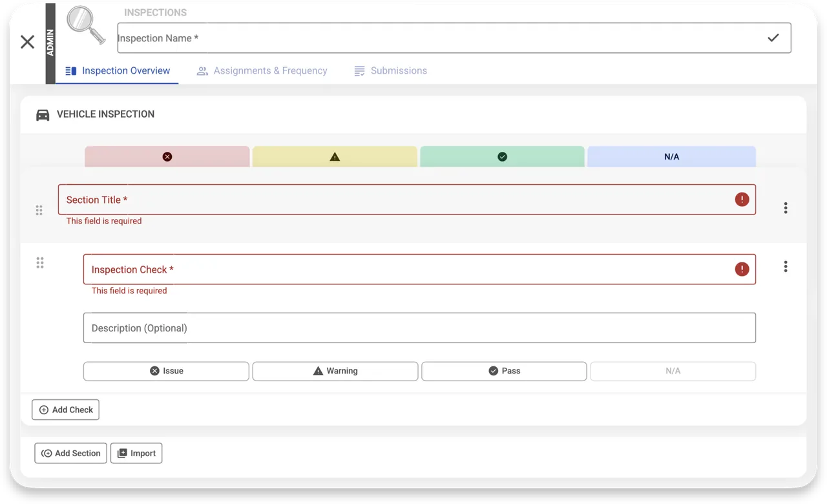
Task: Click the green Pass column header
Action: tap(502, 156)
